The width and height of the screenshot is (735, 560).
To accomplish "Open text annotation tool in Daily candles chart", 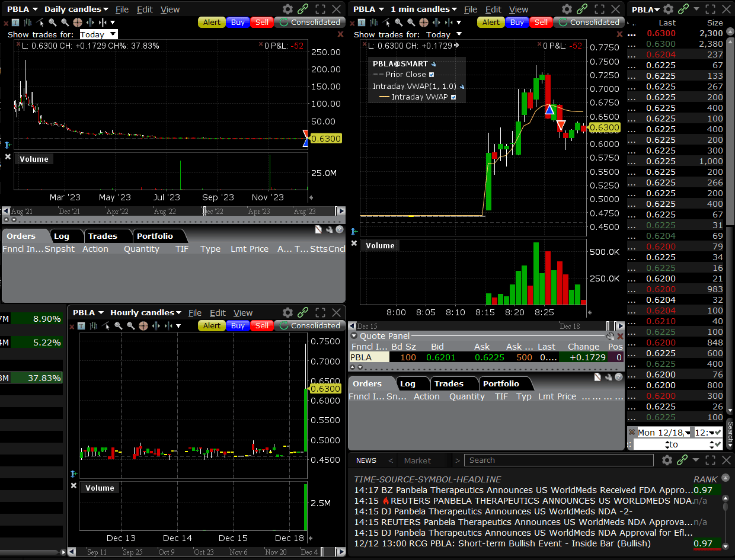I will (15, 23).
